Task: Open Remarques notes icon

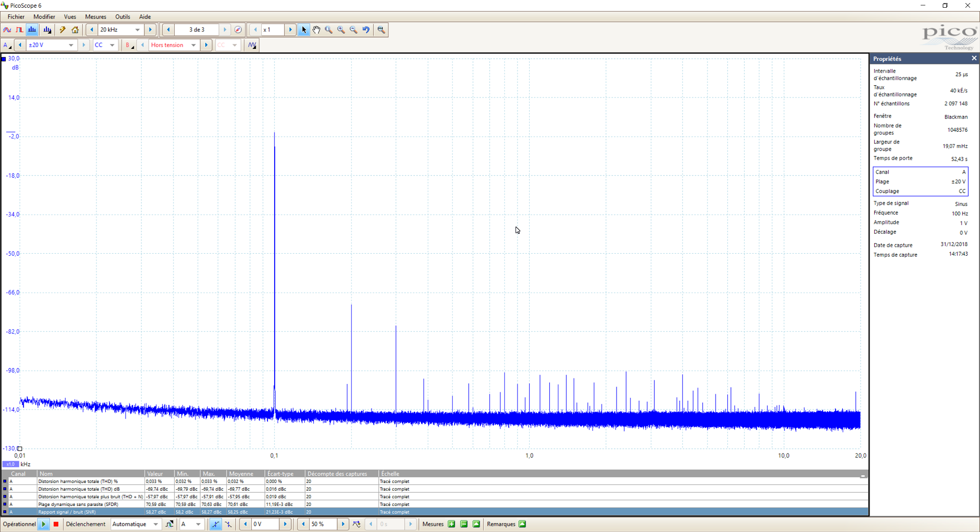Action: click(522, 524)
